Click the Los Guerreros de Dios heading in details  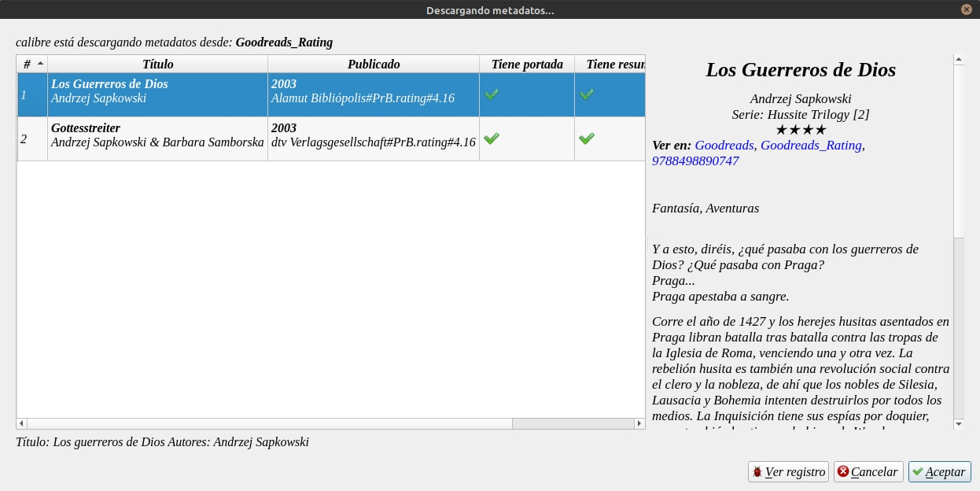pyautogui.click(x=801, y=69)
